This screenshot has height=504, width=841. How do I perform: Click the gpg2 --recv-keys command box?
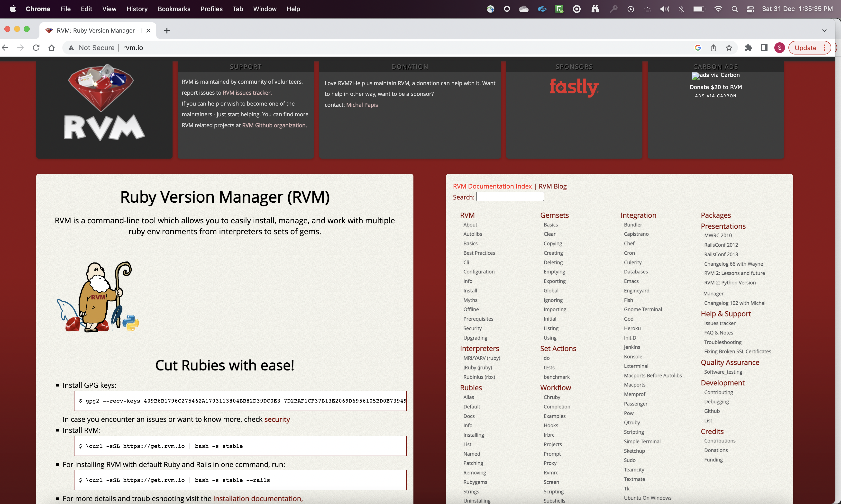pos(240,401)
